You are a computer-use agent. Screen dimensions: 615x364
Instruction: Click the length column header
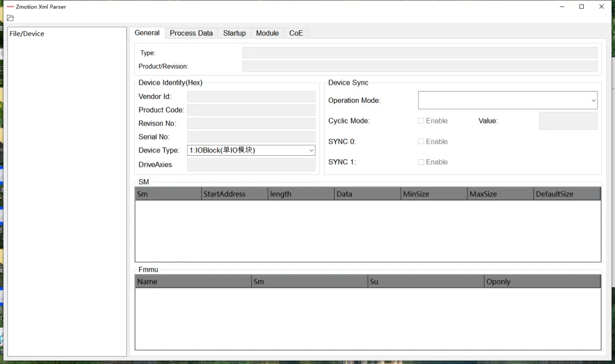click(x=301, y=194)
